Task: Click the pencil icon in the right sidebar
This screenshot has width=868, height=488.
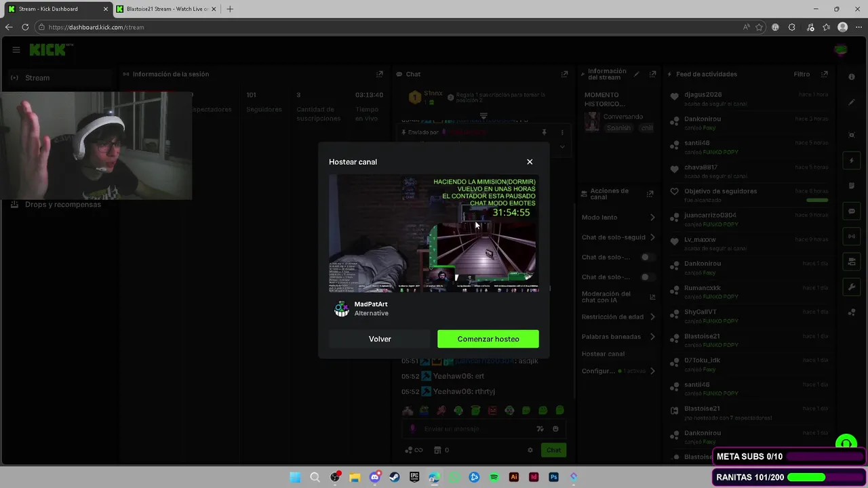Action: (x=852, y=102)
